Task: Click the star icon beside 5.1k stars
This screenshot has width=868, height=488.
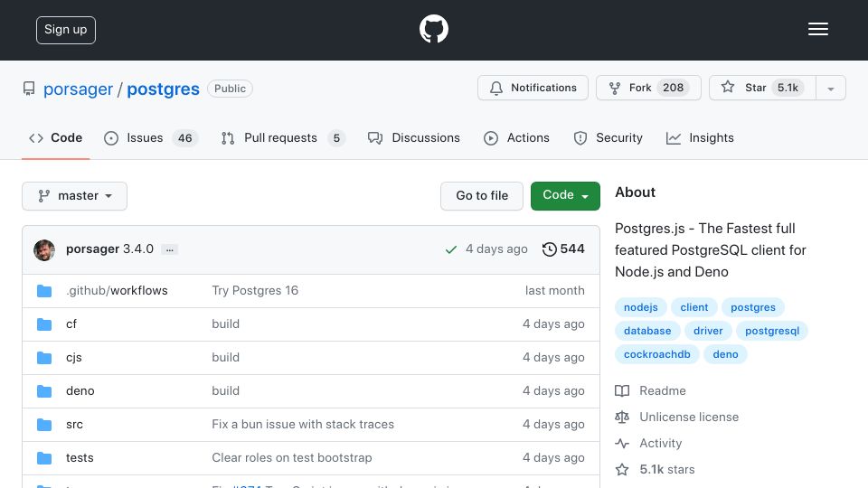Action: coord(622,470)
